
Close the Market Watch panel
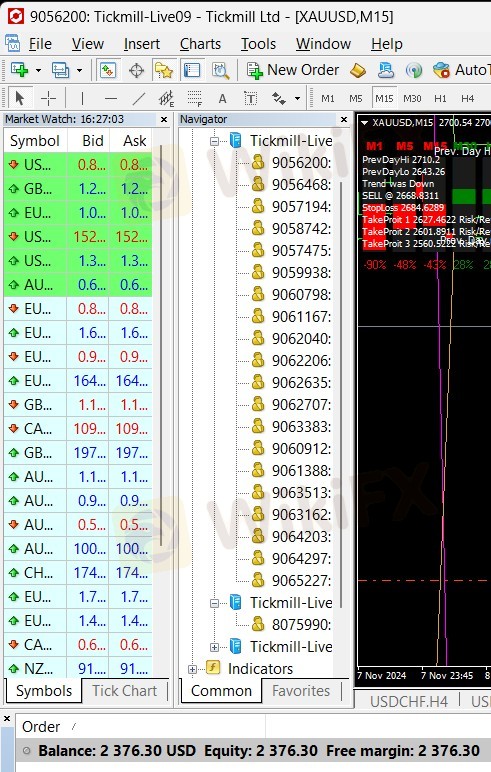(x=164, y=120)
